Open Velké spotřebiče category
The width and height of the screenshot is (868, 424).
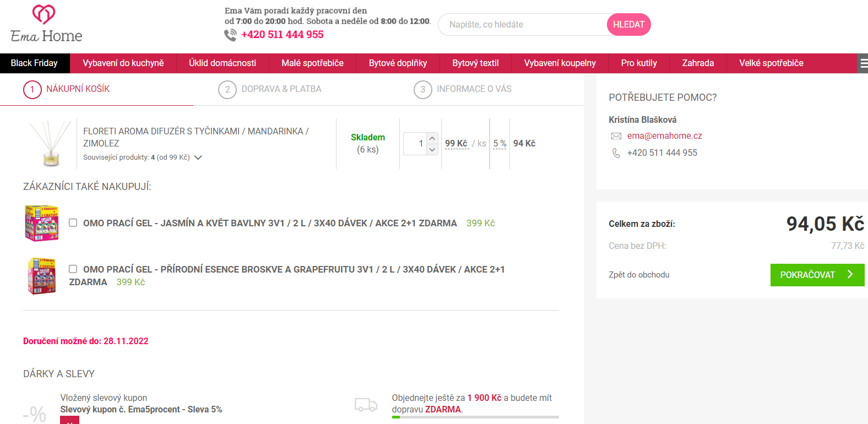point(771,63)
